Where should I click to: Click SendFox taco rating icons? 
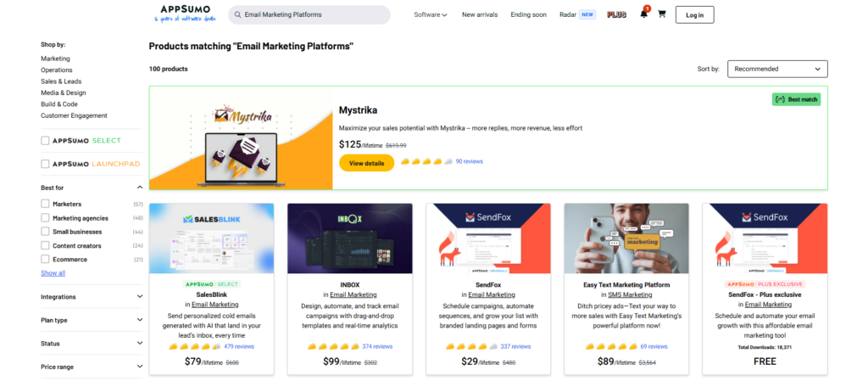point(471,346)
